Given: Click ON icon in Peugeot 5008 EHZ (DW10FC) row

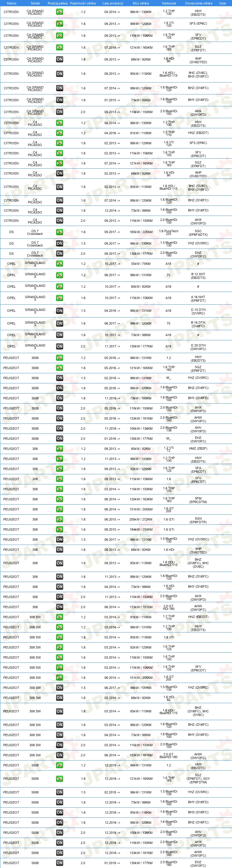Looking at the screenshot, I should [60, 863].
